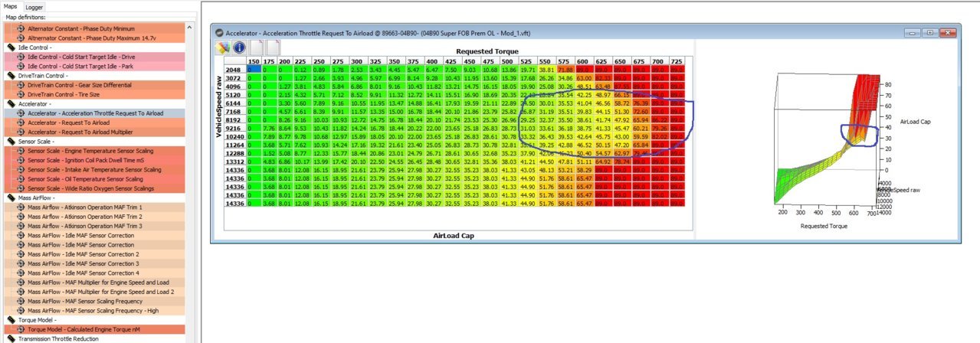Switch to the Logger tab
Image resolution: width=980 pixels, height=343 pixels.
pos(34,6)
